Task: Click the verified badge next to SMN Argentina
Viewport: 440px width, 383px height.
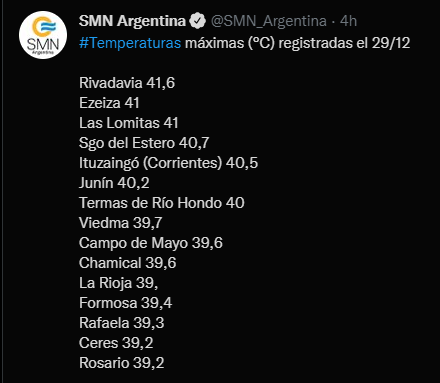Action: pos(198,21)
